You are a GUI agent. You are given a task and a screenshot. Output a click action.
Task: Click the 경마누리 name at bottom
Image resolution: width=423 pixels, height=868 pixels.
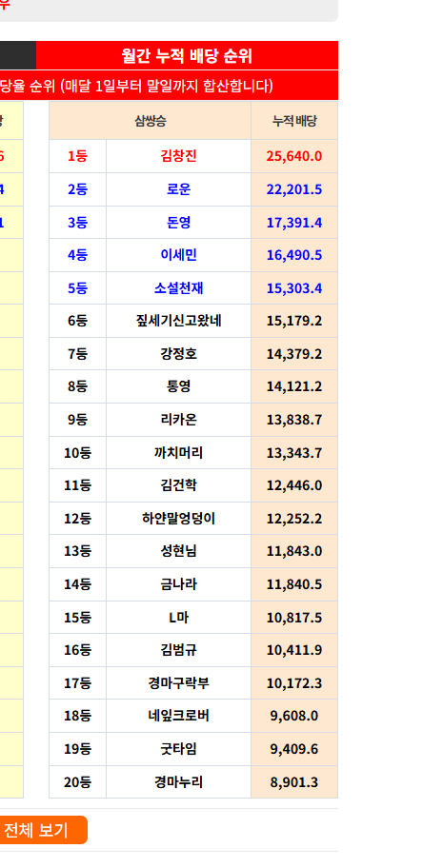(178, 782)
